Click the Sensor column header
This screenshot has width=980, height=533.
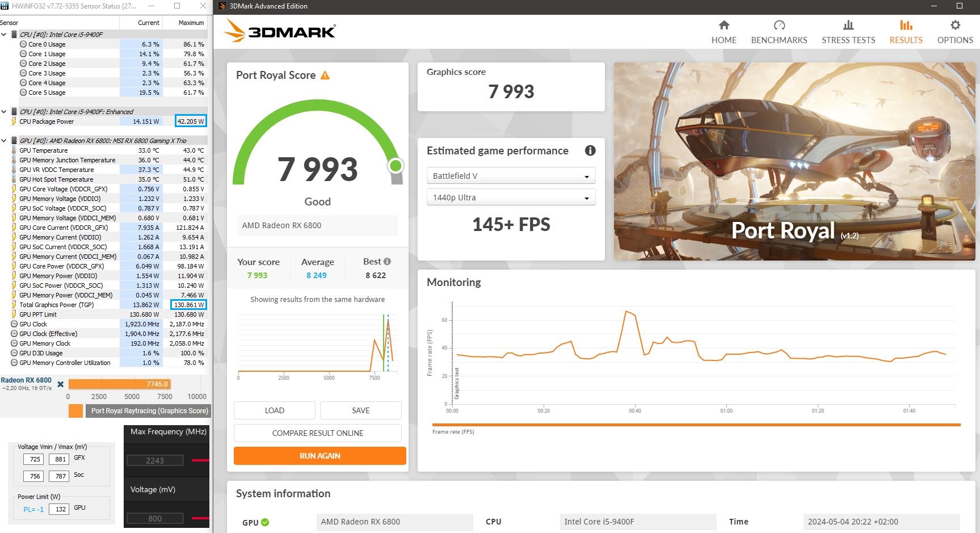59,23
